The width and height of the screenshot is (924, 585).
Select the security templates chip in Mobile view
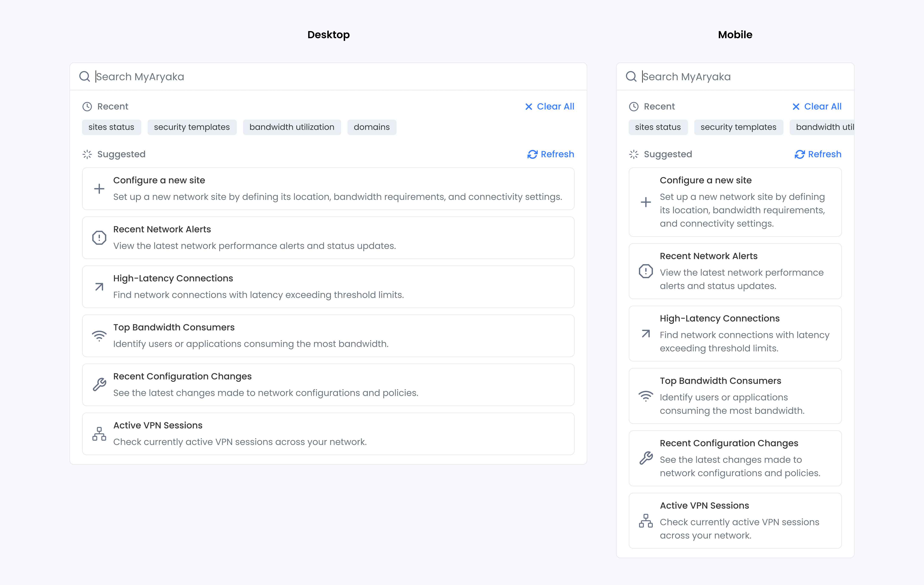738,127
